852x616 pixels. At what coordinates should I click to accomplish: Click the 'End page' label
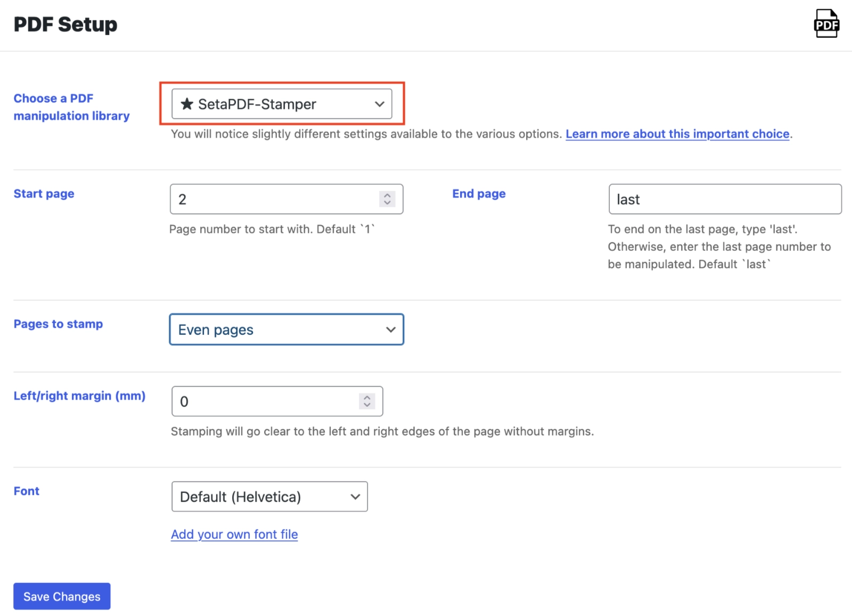coord(479,194)
